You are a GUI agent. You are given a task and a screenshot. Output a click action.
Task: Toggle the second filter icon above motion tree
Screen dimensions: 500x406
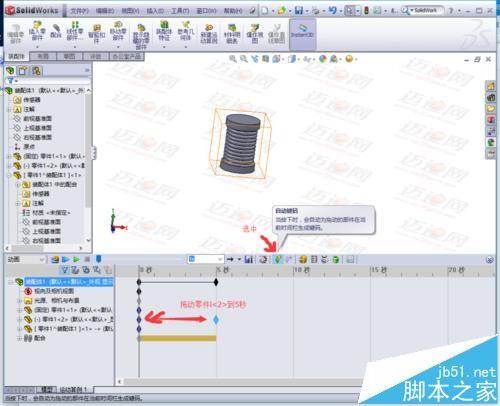click(x=75, y=270)
